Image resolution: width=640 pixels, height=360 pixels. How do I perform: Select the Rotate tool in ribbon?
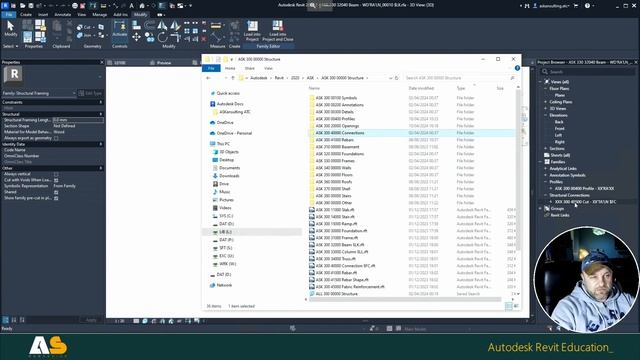tap(162, 38)
